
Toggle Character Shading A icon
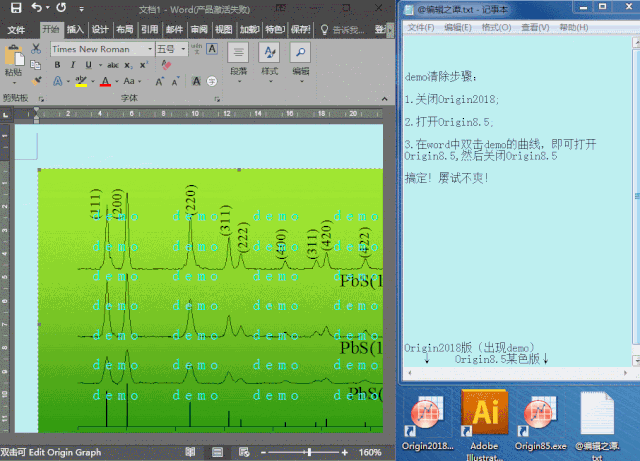[x=196, y=81]
